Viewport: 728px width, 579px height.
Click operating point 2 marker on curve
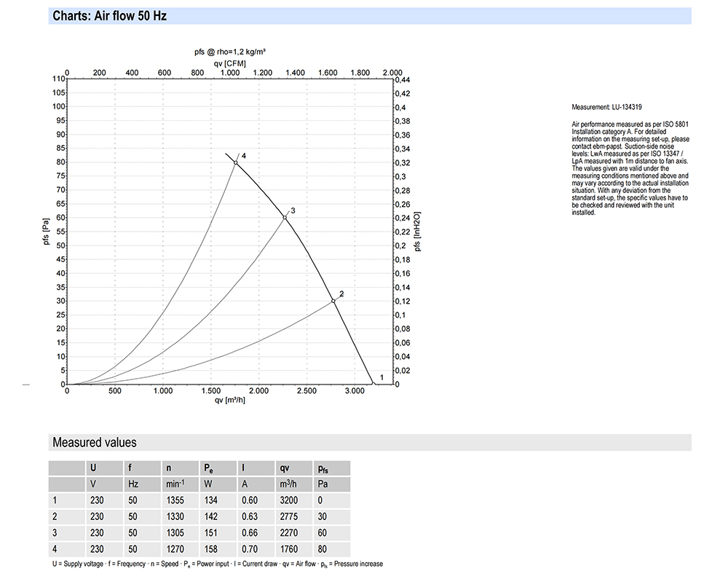(333, 301)
